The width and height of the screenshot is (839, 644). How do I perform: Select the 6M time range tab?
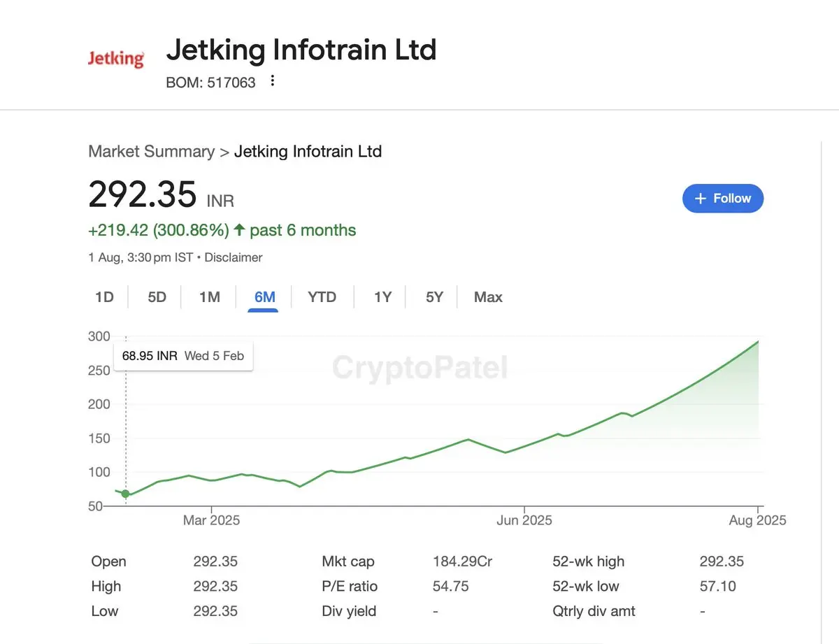coord(265,297)
